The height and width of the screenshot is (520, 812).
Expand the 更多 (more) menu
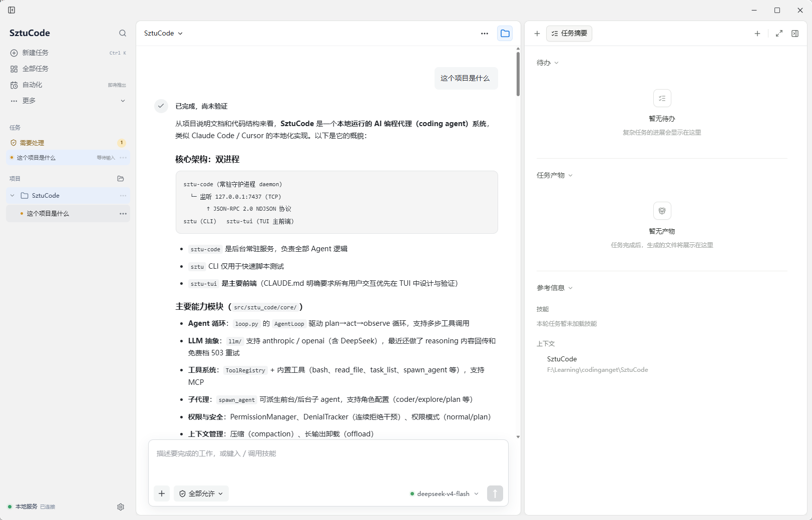pos(68,101)
